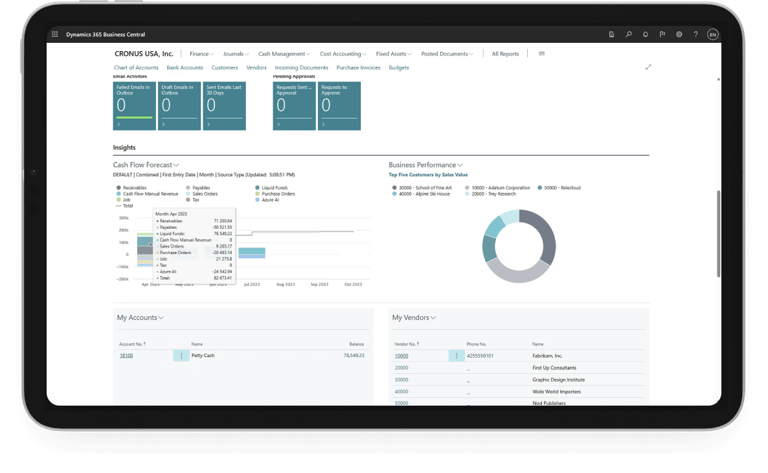
Task: Open All Reports
Action: pyautogui.click(x=505, y=54)
